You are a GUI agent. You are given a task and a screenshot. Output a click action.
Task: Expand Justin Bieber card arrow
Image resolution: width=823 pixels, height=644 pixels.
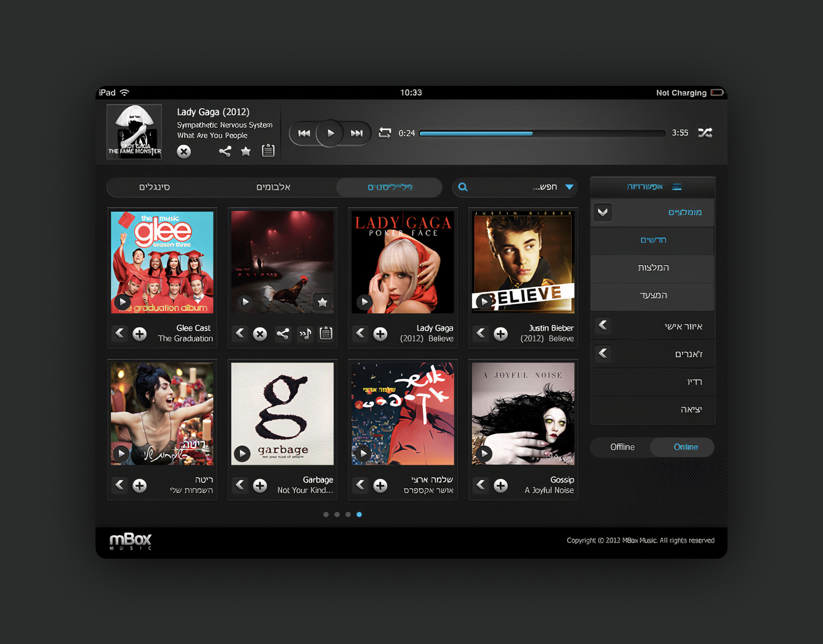[x=481, y=333]
